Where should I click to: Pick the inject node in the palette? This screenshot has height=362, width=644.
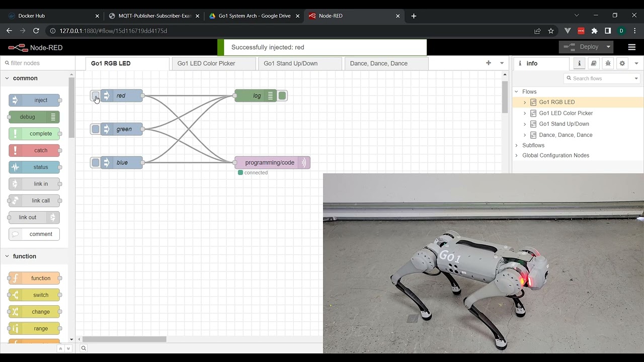click(x=34, y=100)
